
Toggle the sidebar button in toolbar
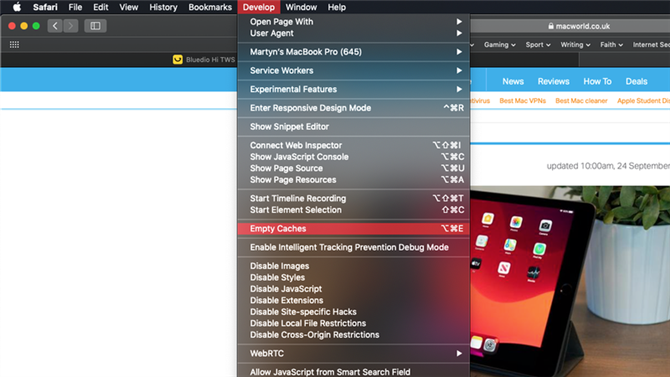95,26
